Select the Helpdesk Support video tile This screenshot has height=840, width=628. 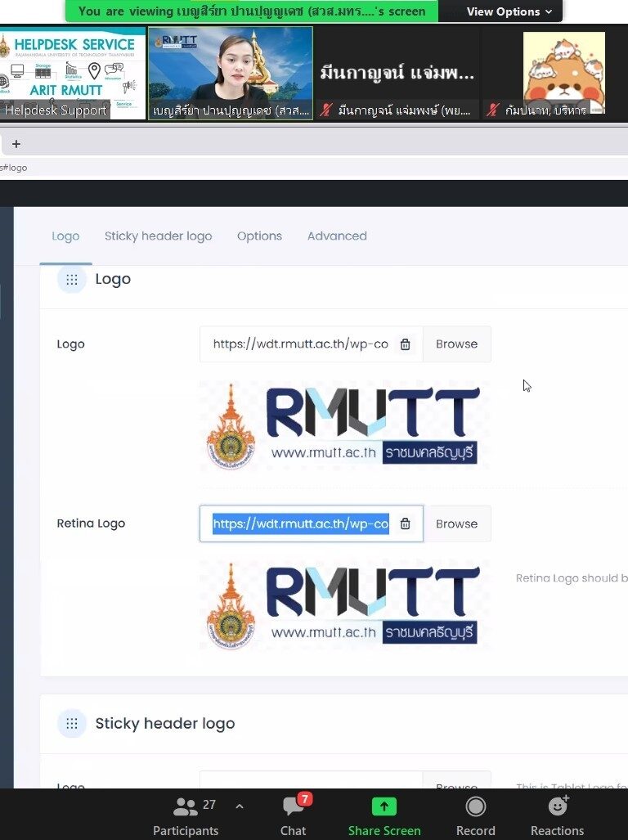72,74
